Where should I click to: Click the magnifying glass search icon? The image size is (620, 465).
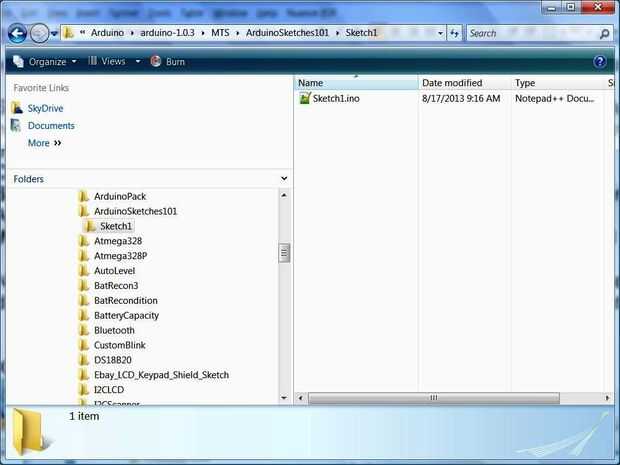pyautogui.click(x=605, y=34)
